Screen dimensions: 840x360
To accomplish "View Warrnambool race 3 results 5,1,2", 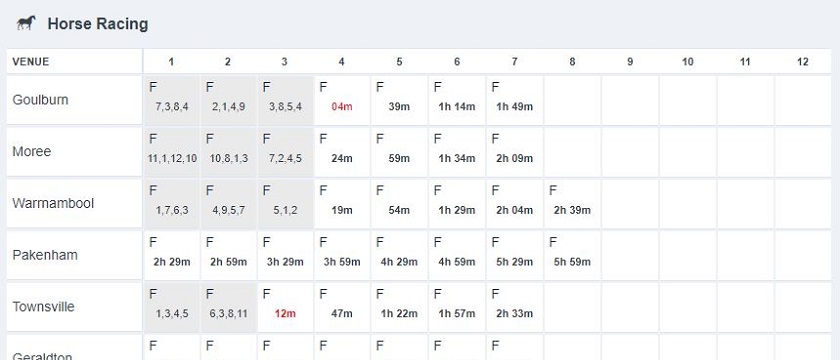I will 284,204.
